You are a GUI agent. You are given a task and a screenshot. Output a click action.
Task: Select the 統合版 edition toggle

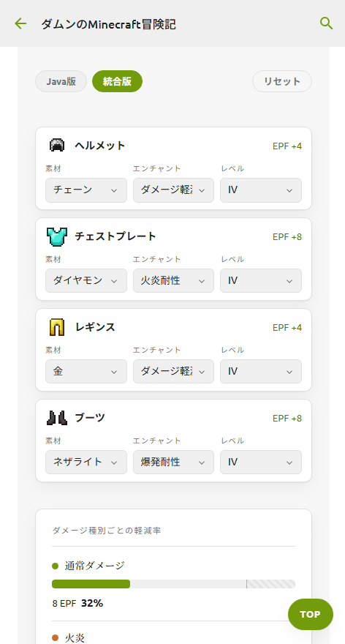pos(118,81)
